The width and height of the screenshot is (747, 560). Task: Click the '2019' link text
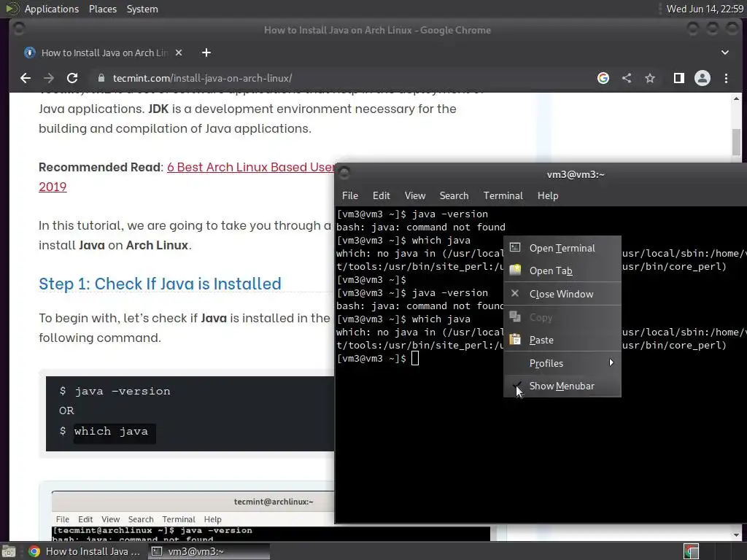(53, 187)
